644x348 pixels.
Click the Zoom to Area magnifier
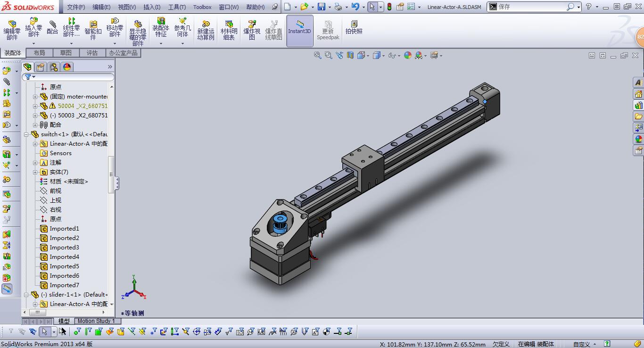click(x=329, y=55)
